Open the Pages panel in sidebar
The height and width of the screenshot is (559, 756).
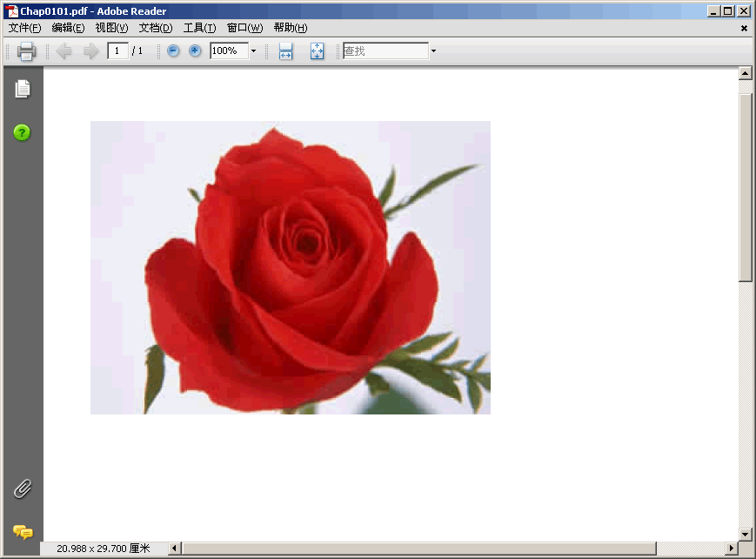click(22, 89)
